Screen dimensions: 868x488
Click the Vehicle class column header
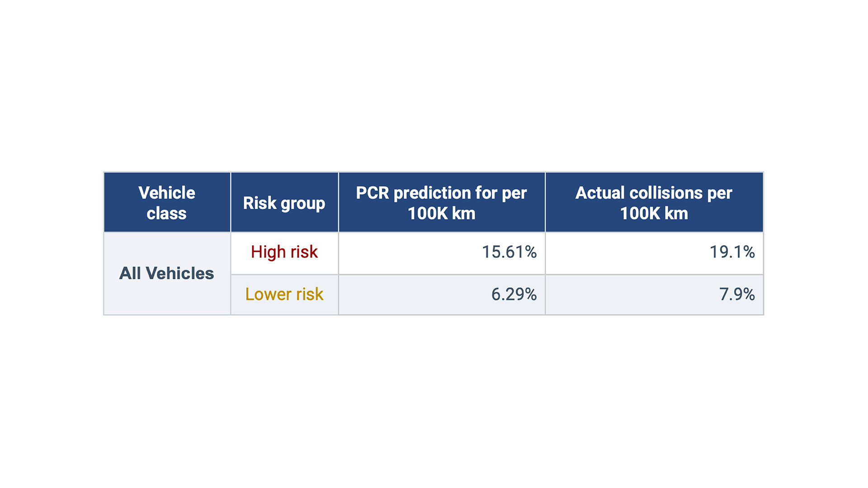coord(167,202)
